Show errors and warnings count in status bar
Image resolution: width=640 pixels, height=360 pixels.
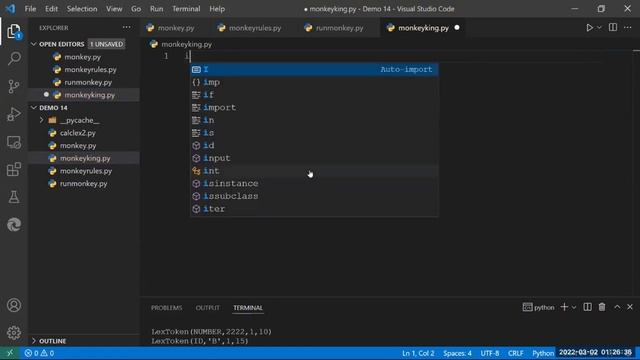tap(39, 353)
